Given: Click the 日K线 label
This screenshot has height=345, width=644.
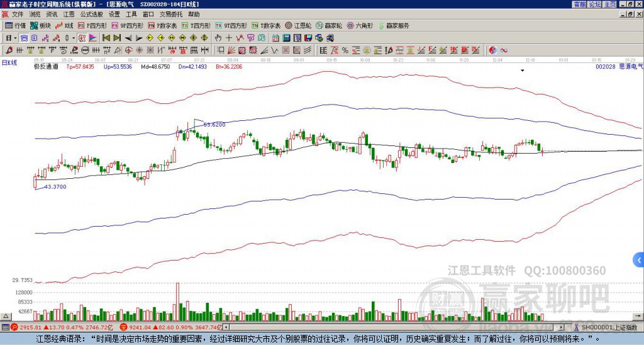Looking at the screenshot, I should 9,62.
